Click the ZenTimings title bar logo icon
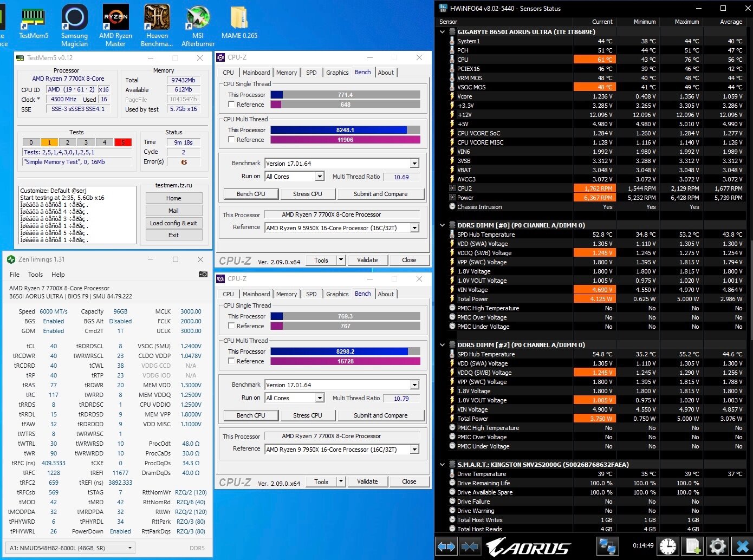This screenshot has height=560, width=753. pos(11,259)
